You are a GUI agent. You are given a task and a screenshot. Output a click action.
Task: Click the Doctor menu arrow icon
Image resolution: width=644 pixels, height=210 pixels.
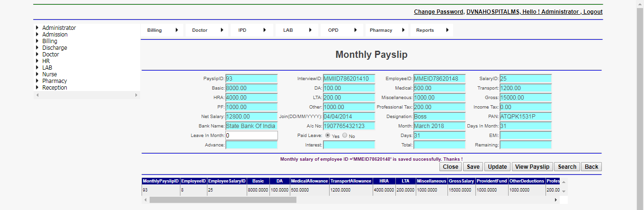222,30
